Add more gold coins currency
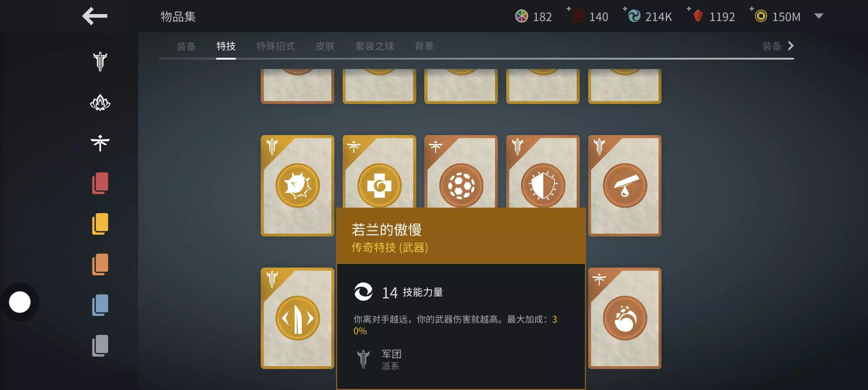868x390 pixels. (x=752, y=9)
